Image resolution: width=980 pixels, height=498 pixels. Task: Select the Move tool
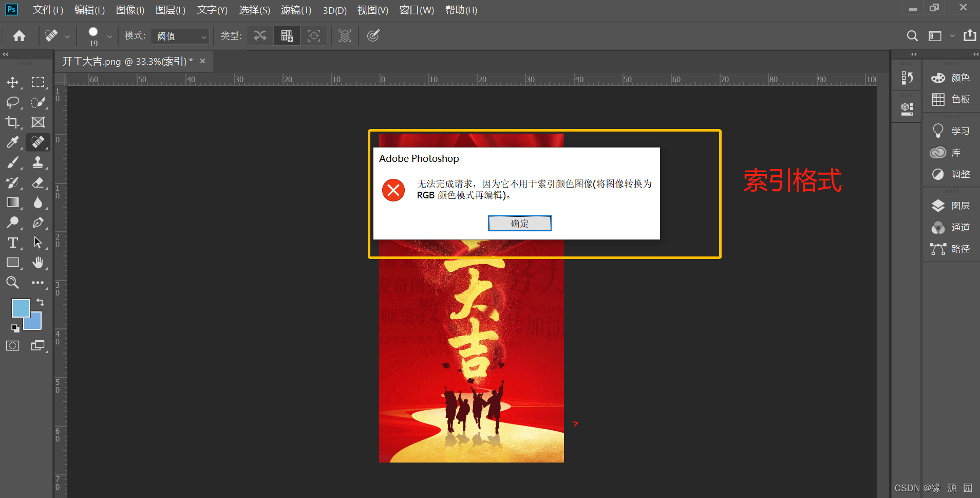coord(13,82)
